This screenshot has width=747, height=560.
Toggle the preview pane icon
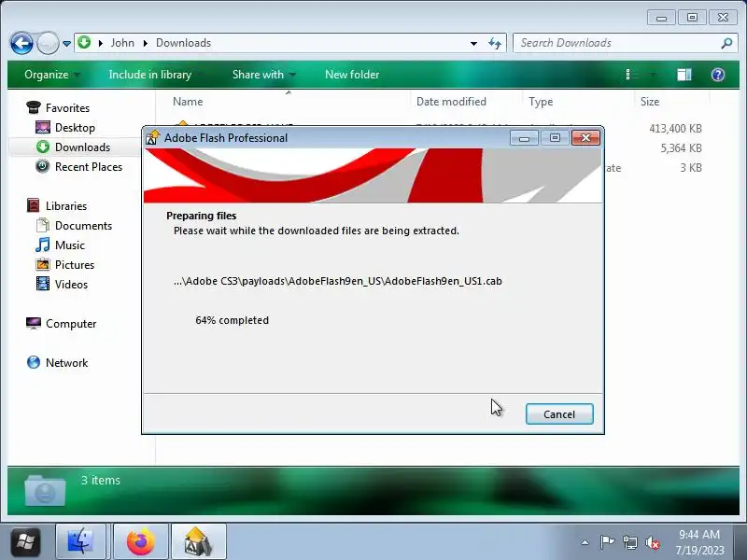click(x=684, y=75)
